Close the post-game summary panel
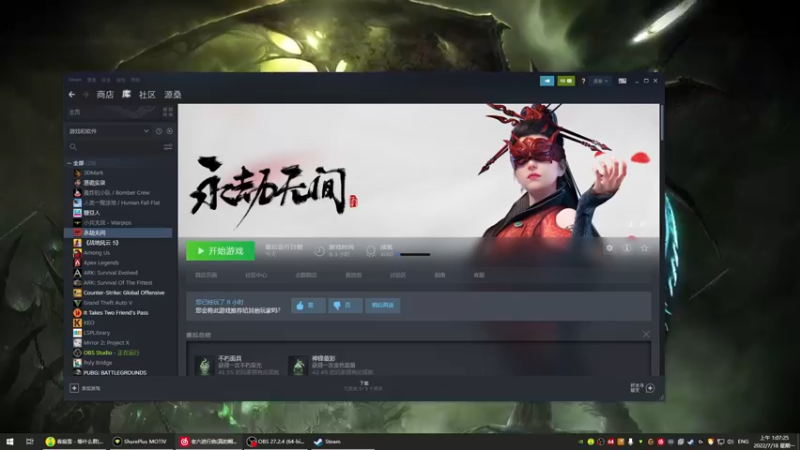800x450 pixels. point(646,334)
